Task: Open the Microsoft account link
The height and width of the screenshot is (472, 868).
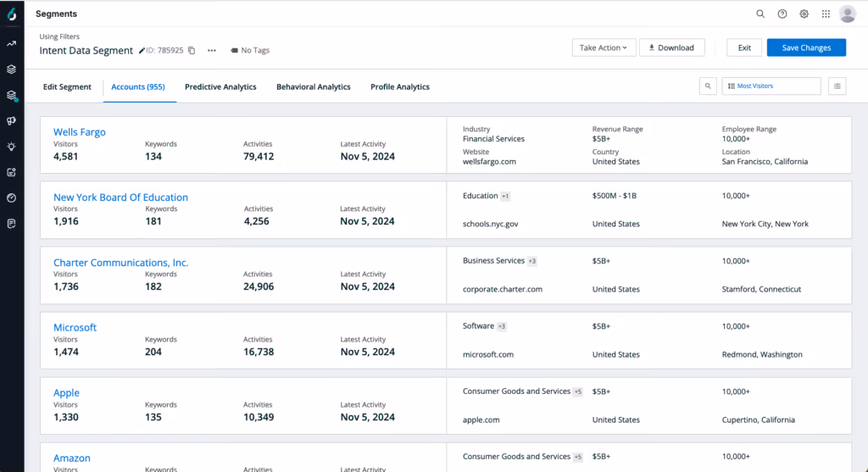Action: tap(75, 327)
